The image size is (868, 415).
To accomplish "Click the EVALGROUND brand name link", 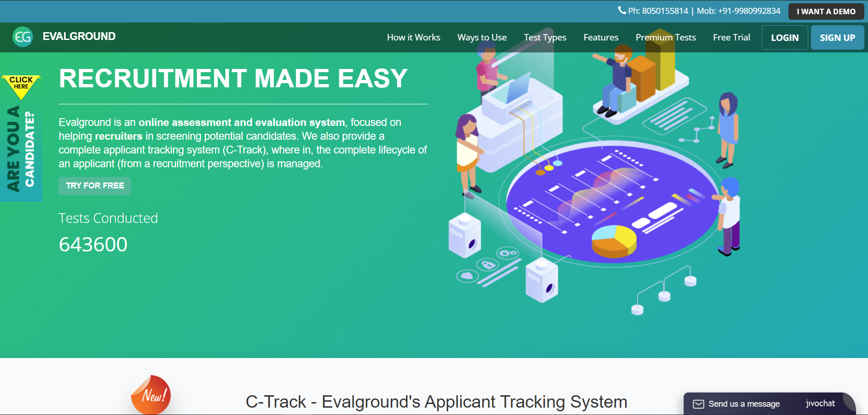I will tap(79, 36).
